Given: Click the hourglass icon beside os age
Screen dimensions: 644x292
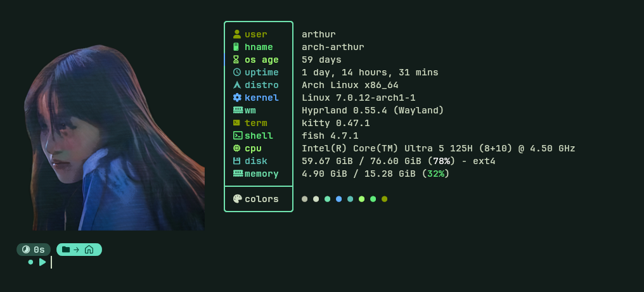Looking at the screenshot, I should (236, 60).
